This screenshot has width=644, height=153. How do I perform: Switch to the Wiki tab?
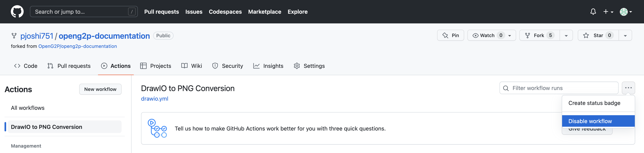[x=192, y=66]
